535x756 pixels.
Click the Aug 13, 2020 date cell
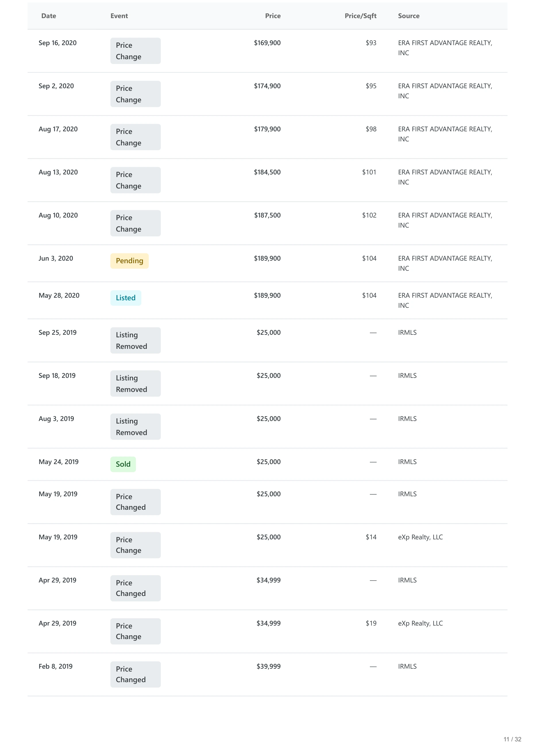(58, 172)
